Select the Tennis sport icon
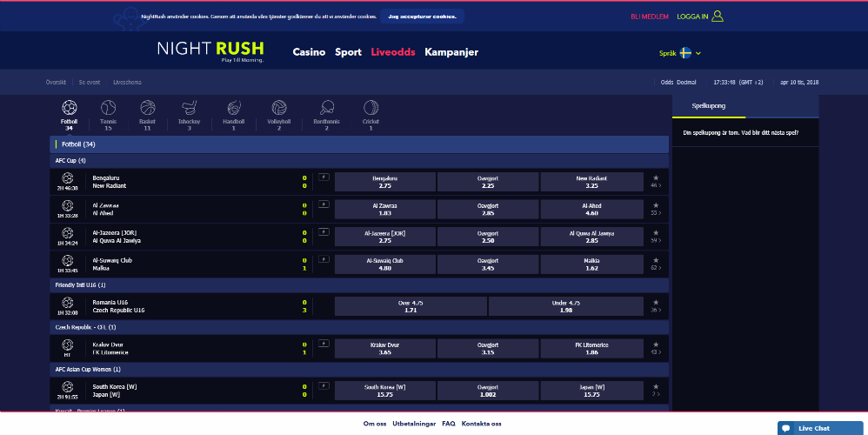The image size is (868, 435). (108, 107)
